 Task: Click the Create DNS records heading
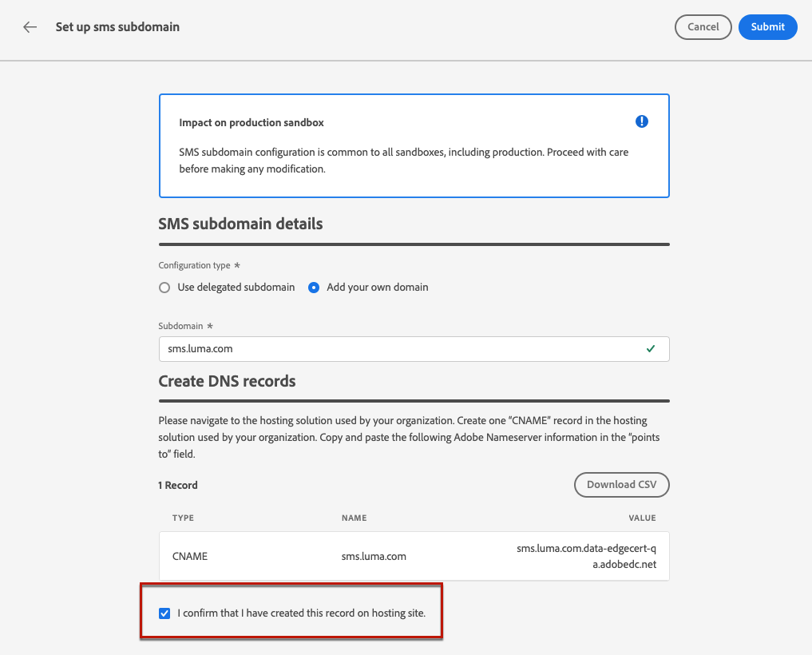coord(227,381)
